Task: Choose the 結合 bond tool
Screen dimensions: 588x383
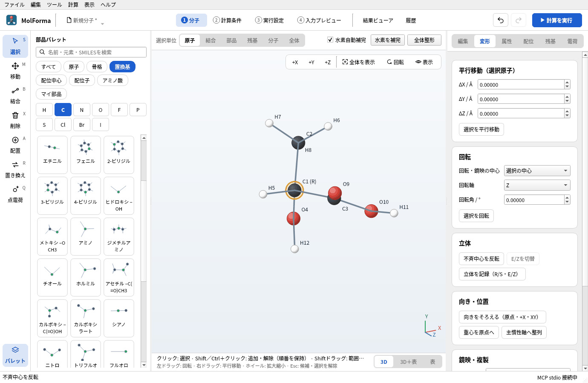Action: [x=15, y=95]
